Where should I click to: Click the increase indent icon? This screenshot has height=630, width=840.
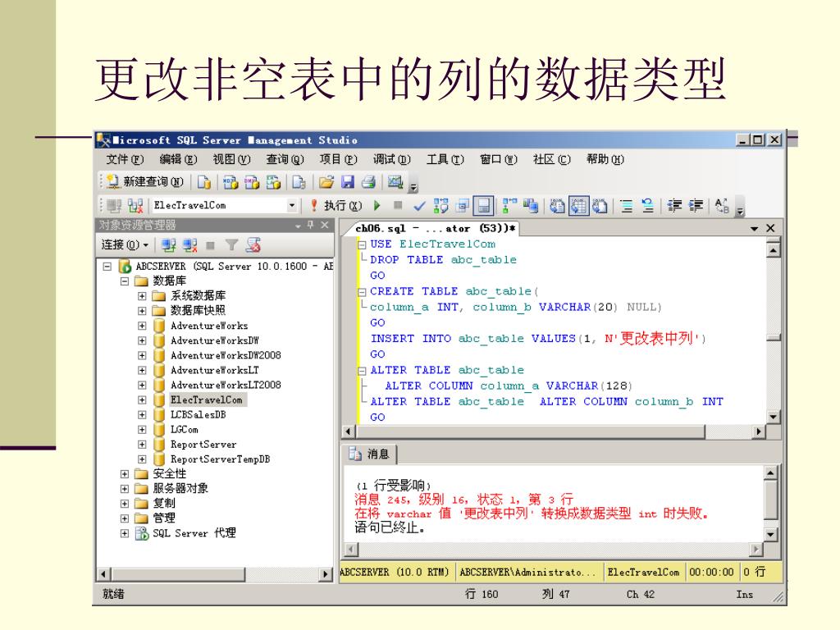(x=696, y=206)
